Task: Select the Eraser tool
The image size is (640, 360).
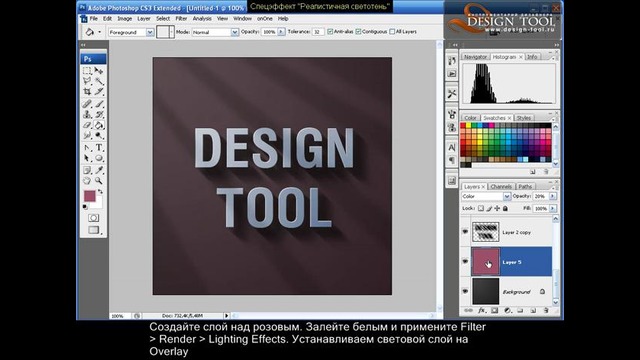Action: coord(87,125)
